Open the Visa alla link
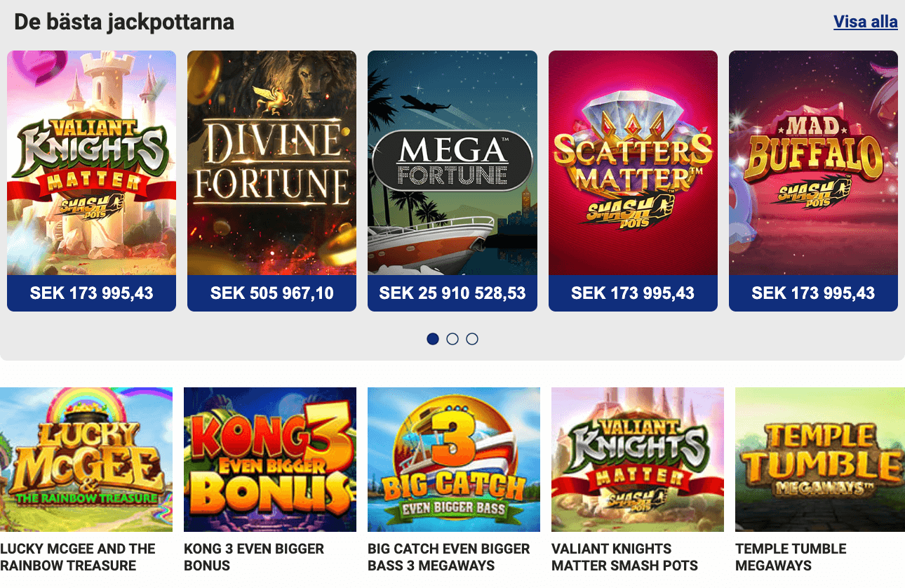The image size is (905, 588). [x=865, y=21]
